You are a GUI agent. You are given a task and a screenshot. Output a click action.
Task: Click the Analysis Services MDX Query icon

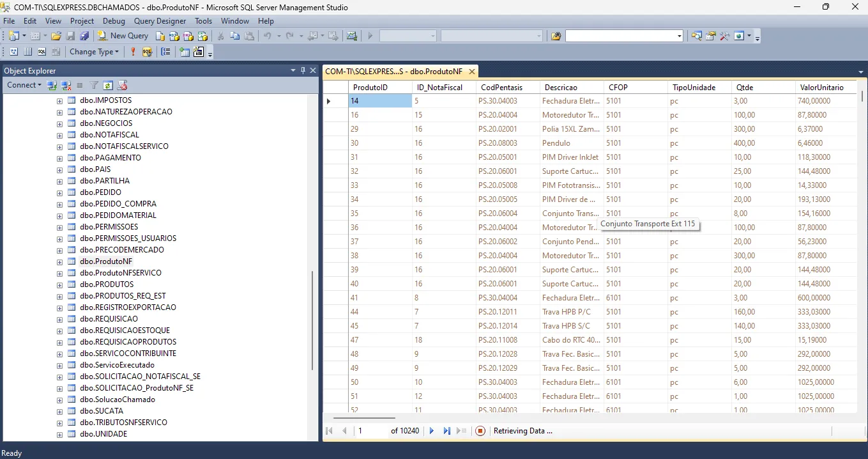(x=174, y=36)
